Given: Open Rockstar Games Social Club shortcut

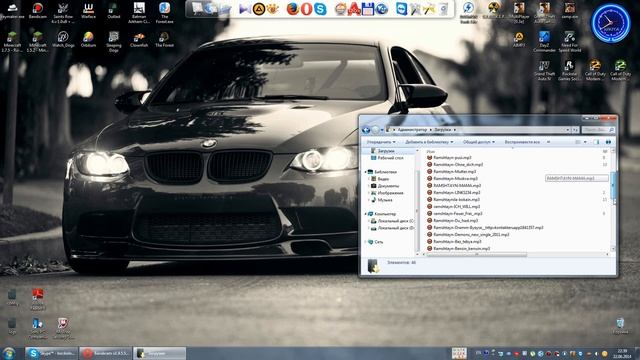Looking at the screenshot, I should (569, 70).
